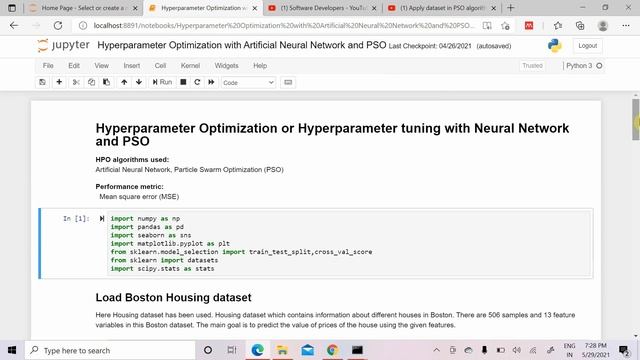The width and height of the screenshot is (640, 360).
Task: Click the Trusted notebook indicator
Action: tap(533, 66)
